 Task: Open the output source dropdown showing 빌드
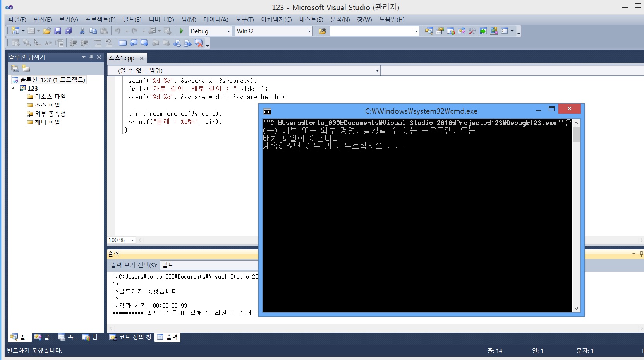coord(209,265)
